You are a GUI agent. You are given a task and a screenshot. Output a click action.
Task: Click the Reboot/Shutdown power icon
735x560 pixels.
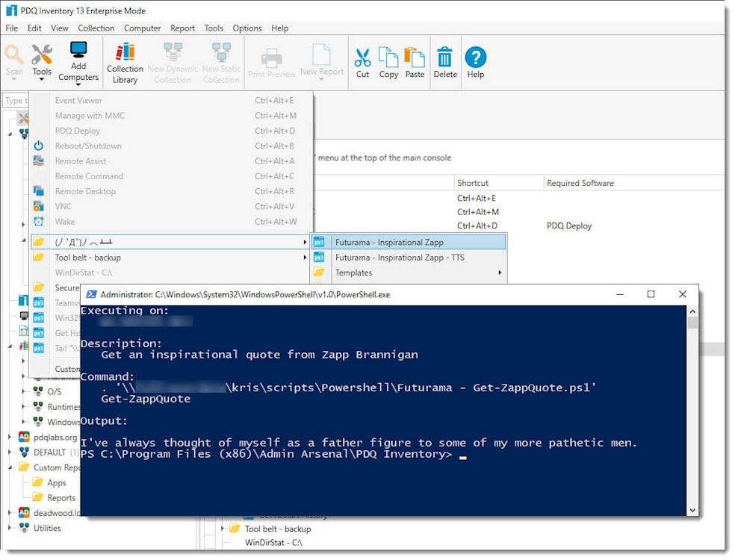tap(38, 146)
